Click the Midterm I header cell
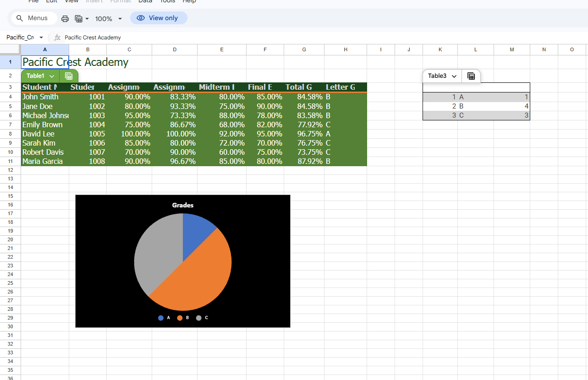 (222, 87)
